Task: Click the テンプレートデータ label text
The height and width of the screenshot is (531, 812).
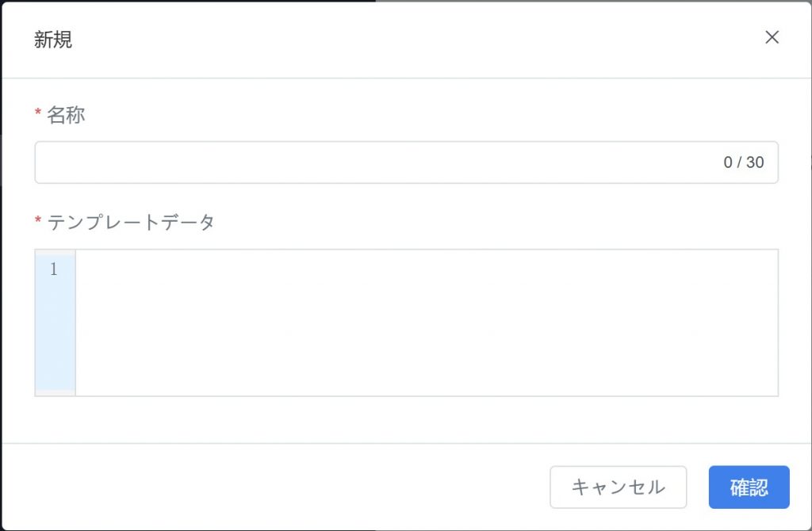Action: [x=131, y=223]
